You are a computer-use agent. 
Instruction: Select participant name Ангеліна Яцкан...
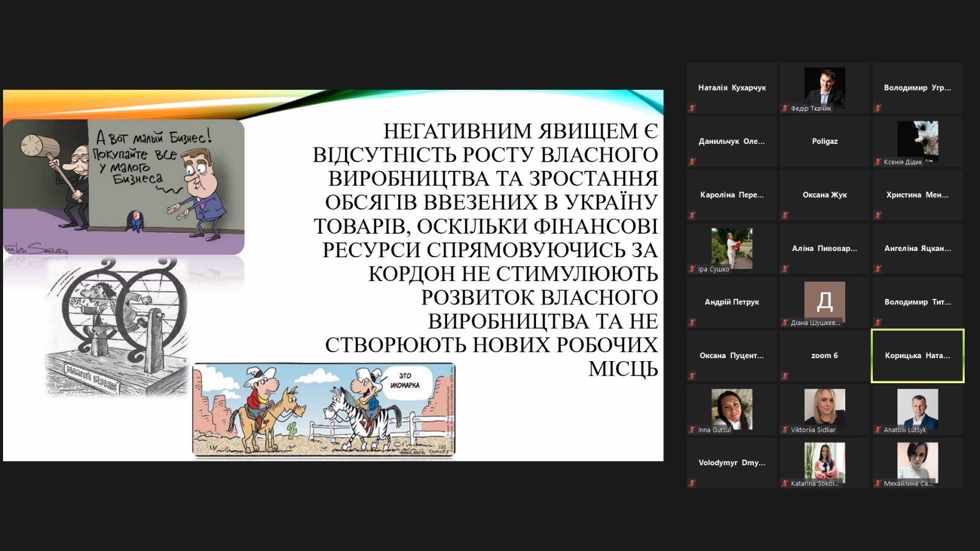[918, 249]
